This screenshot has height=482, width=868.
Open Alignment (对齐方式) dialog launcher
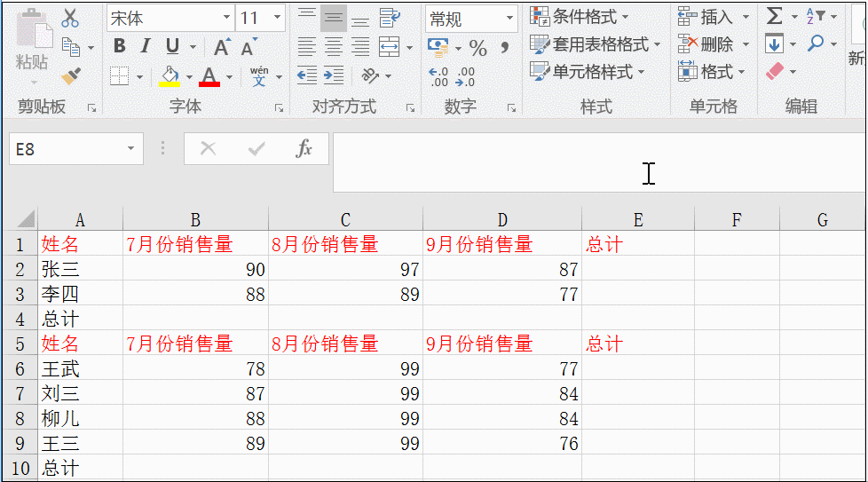(x=410, y=108)
